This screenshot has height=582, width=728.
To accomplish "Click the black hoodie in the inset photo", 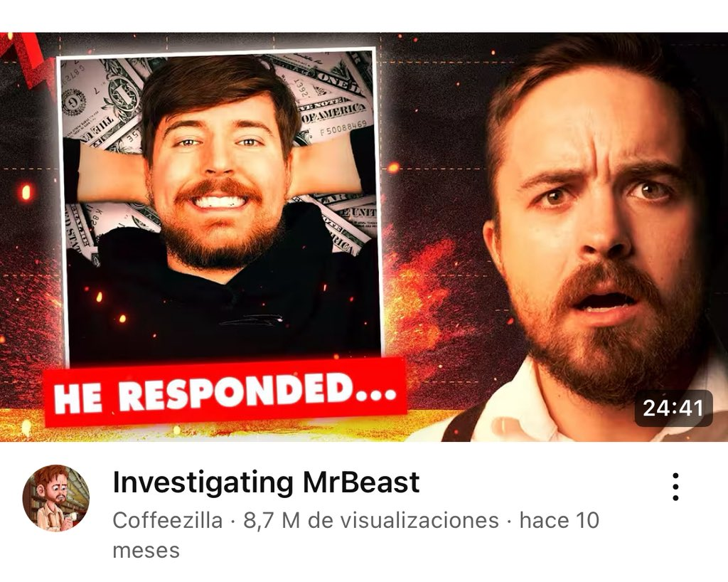I will [x=218, y=297].
